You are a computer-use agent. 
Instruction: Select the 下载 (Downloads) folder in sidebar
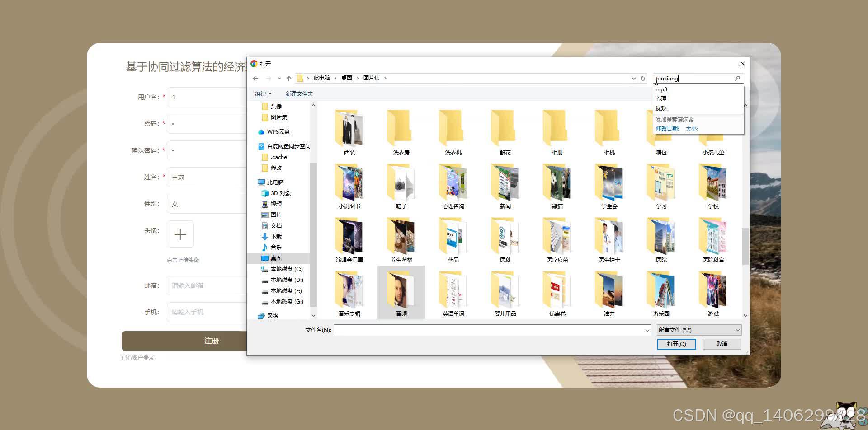[x=276, y=236]
